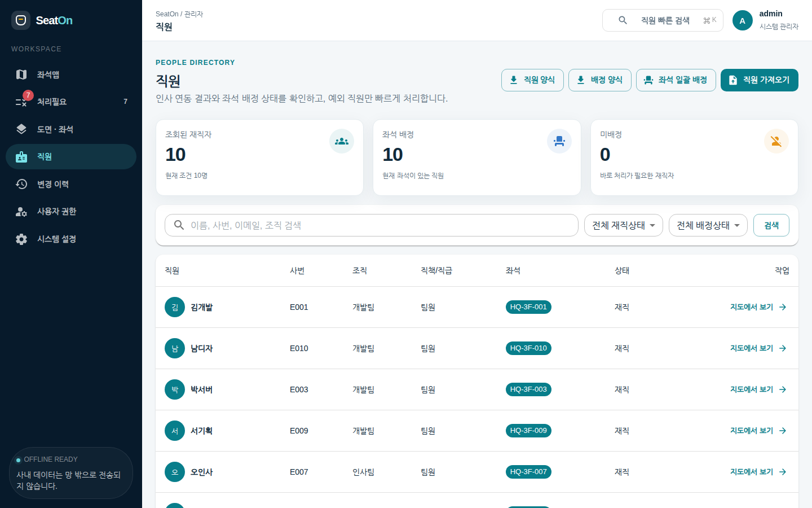Click the 직책/직급 column header
Image resolution: width=812 pixels, height=508 pixels.
coord(436,270)
